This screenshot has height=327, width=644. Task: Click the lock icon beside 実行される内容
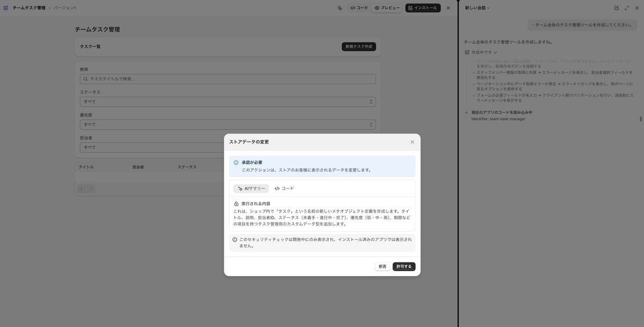236,204
